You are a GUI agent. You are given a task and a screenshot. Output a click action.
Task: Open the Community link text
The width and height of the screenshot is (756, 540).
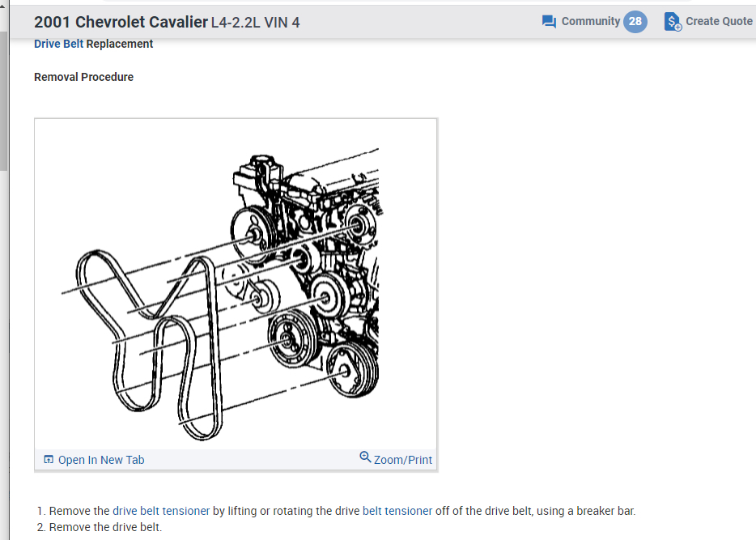(x=591, y=21)
